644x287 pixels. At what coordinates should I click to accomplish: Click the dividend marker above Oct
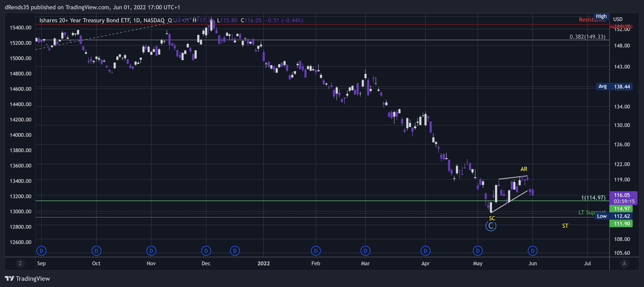click(x=96, y=251)
